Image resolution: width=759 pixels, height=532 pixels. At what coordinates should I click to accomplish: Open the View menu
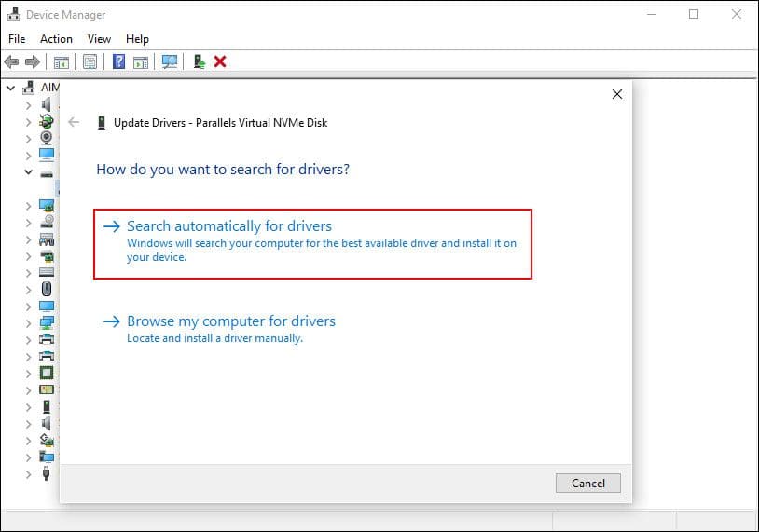coord(99,39)
